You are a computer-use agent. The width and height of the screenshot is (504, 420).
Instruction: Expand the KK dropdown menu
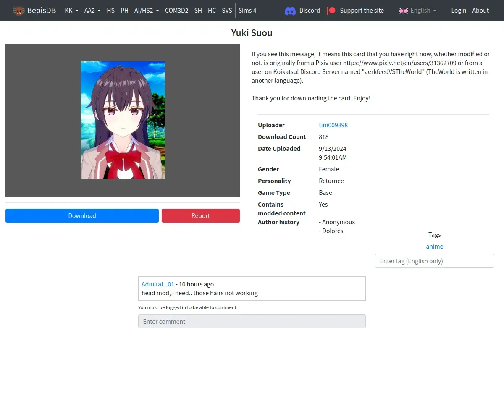(71, 10)
